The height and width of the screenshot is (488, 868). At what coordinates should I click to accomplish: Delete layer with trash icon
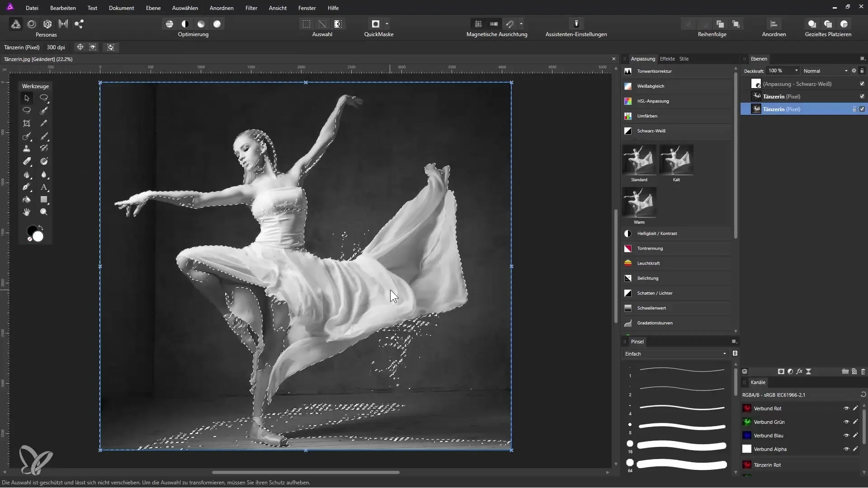pyautogui.click(x=863, y=371)
